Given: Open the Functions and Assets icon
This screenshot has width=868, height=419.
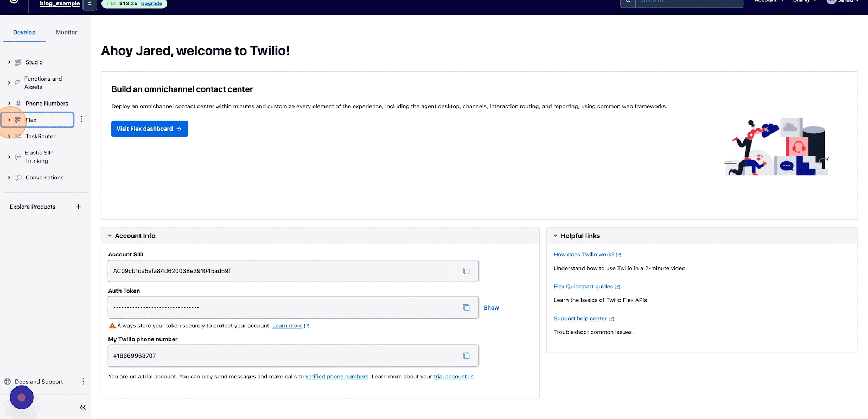Looking at the screenshot, I should [17, 83].
